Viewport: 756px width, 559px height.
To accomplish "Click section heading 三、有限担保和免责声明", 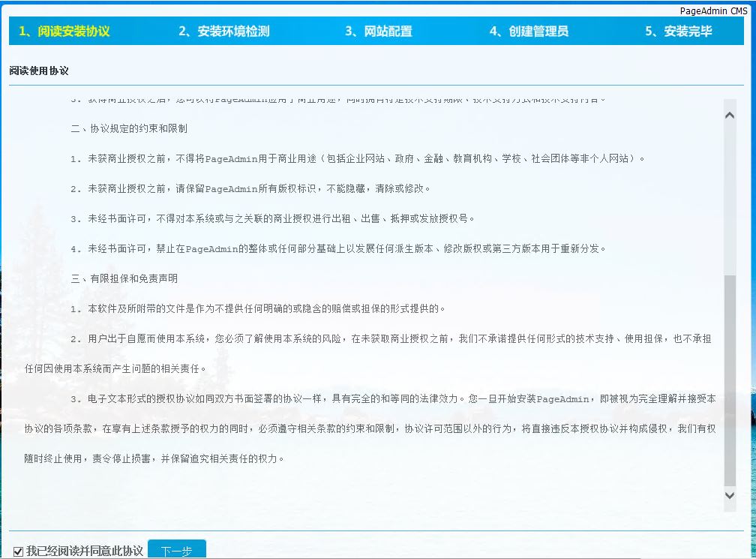I will pyautogui.click(x=124, y=278).
